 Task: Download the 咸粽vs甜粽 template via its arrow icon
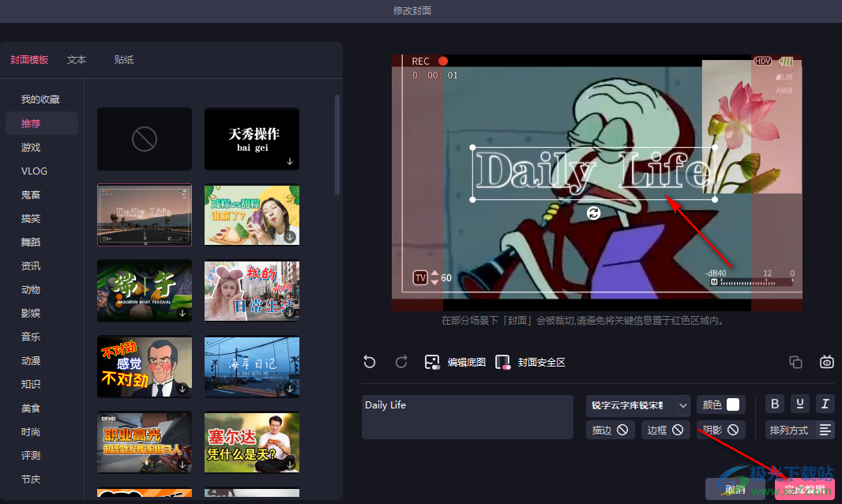coord(290,237)
